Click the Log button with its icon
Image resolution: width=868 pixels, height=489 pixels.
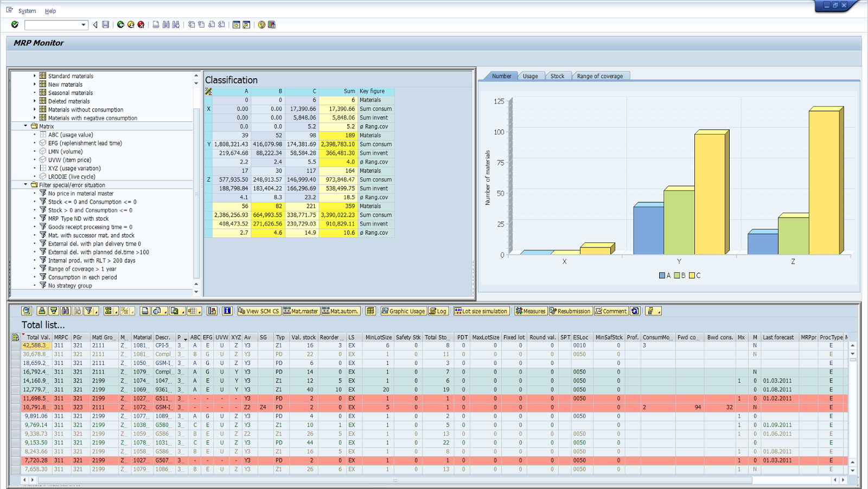(x=439, y=311)
